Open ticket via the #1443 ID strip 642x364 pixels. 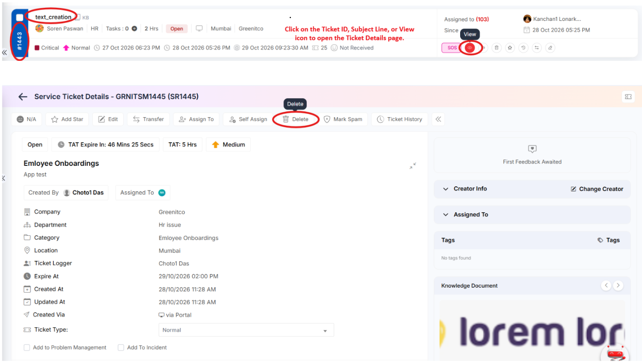[x=20, y=40]
